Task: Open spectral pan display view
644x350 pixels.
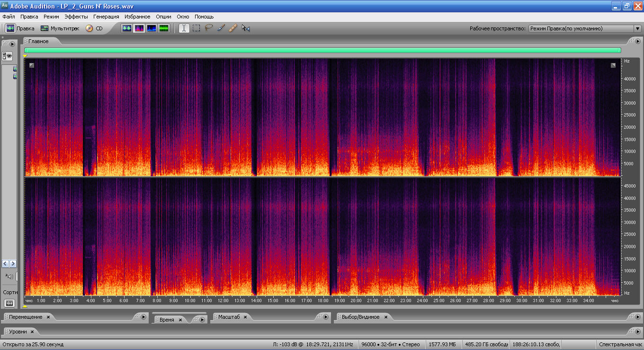Action: click(152, 28)
